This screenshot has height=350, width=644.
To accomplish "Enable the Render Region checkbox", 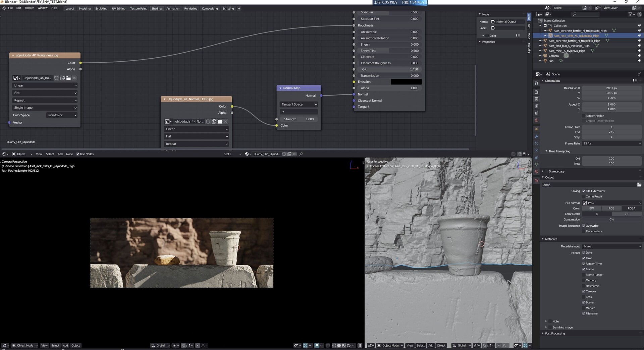I will click(x=584, y=116).
